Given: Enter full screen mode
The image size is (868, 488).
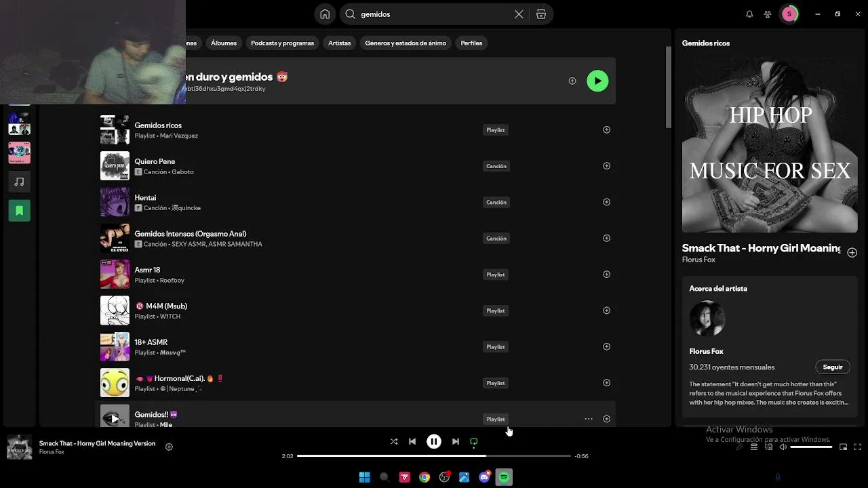Looking at the screenshot, I should click(858, 447).
